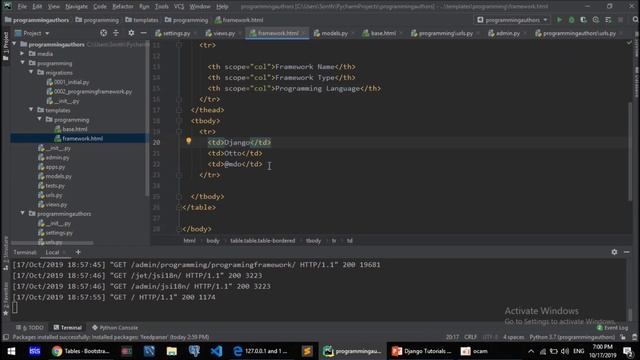
Task: Open PowerPoint Django Tutorials taskbar item
Action: pyautogui.click(x=421, y=351)
